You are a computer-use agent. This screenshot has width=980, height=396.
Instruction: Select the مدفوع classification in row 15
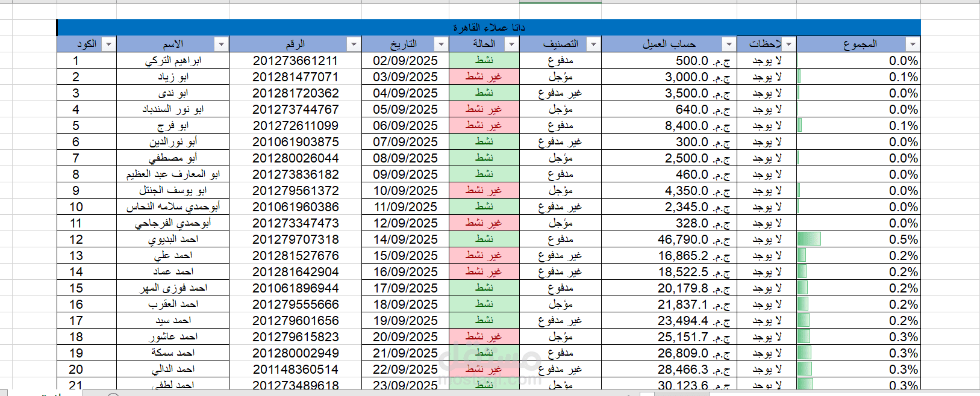[x=560, y=288]
